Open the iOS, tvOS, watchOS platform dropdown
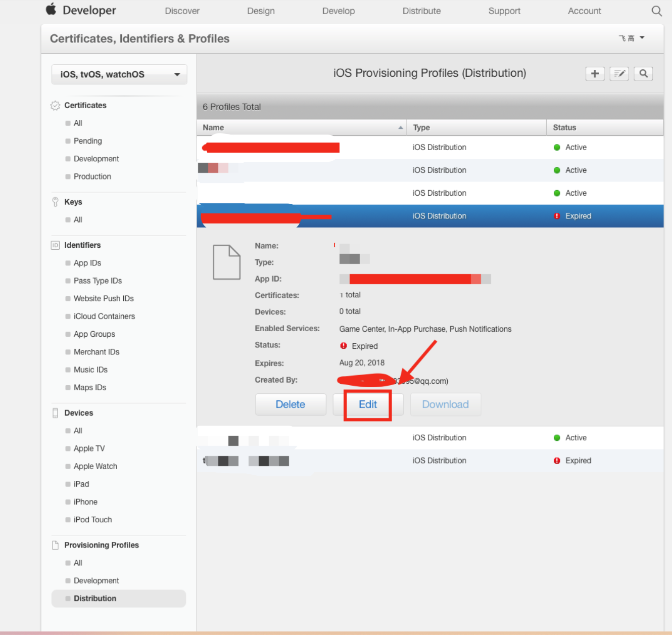Viewport: 672px width, 635px height. tap(119, 74)
